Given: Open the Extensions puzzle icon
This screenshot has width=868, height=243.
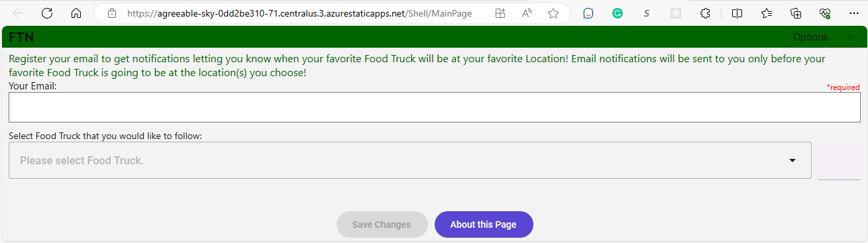Looking at the screenshot, I should [x=705, y=13].
